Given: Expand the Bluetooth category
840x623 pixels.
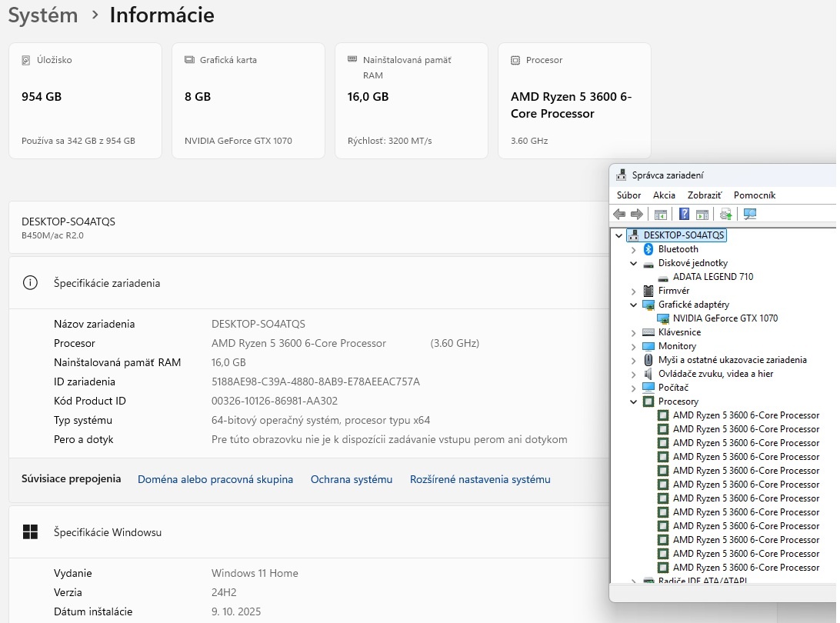Looking at the screenshot, I should [634, 249].
